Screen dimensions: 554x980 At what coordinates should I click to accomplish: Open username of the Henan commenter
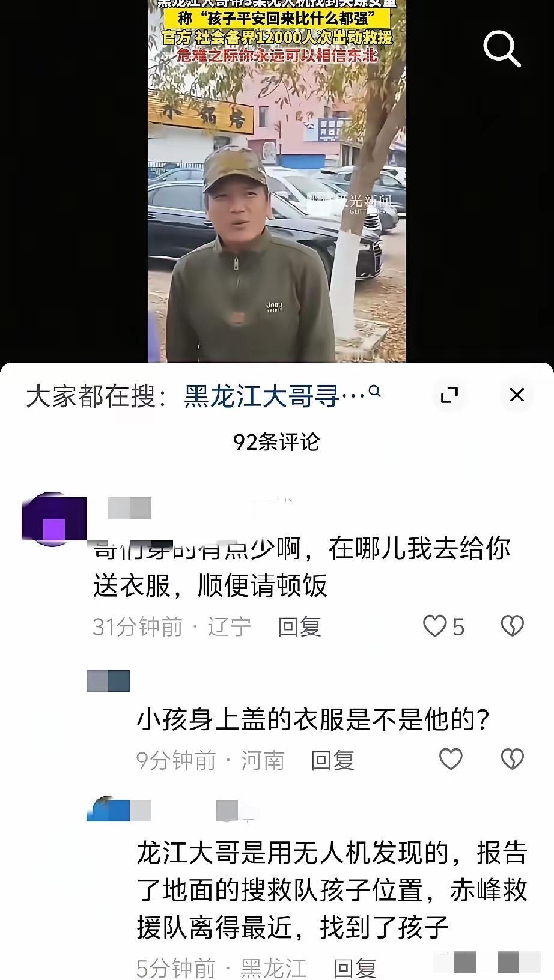click(108, 681)
